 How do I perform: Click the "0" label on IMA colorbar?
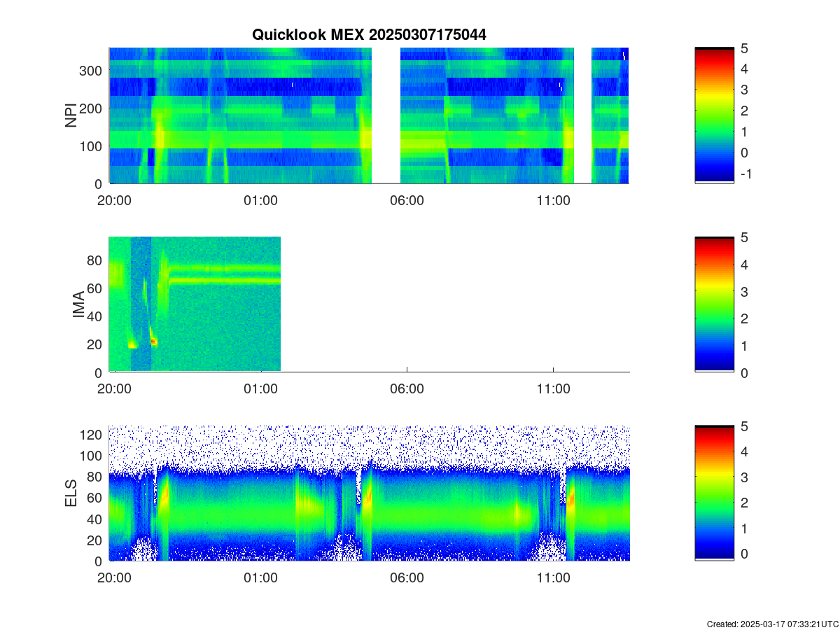(745, 372)
